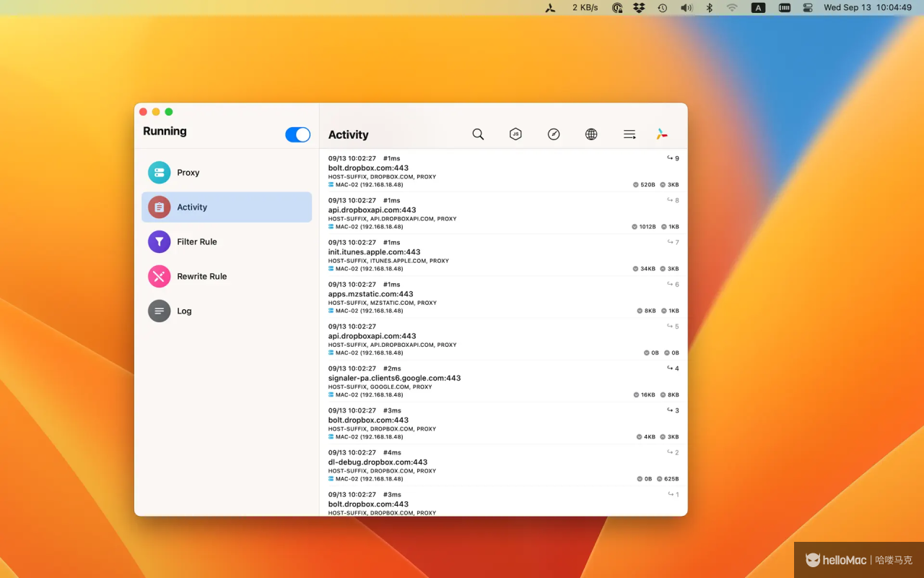Screen dimensions: 924x578
Task: Select the Activity tab in sidebar
Action: pos(227,207)
